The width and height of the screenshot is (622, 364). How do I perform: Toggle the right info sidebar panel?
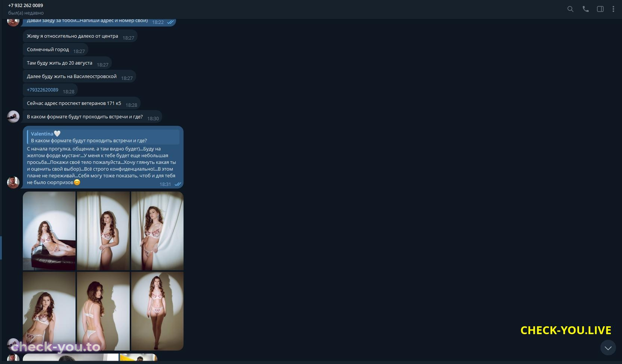pos(600,9)
